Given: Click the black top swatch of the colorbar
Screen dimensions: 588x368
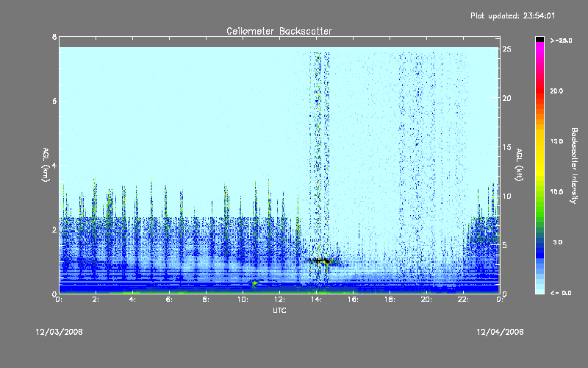Looking at the screenshot, I should pyautogui.click(x=539, y=39).
